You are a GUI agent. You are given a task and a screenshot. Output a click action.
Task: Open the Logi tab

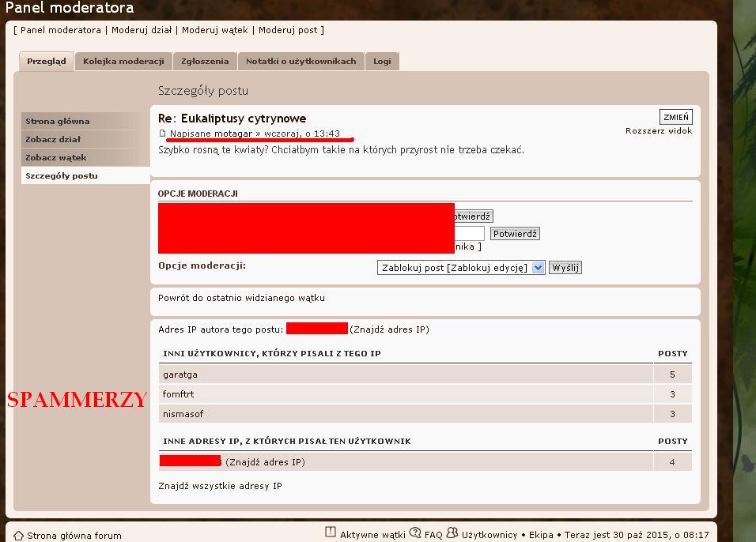(x=382, y=61)
